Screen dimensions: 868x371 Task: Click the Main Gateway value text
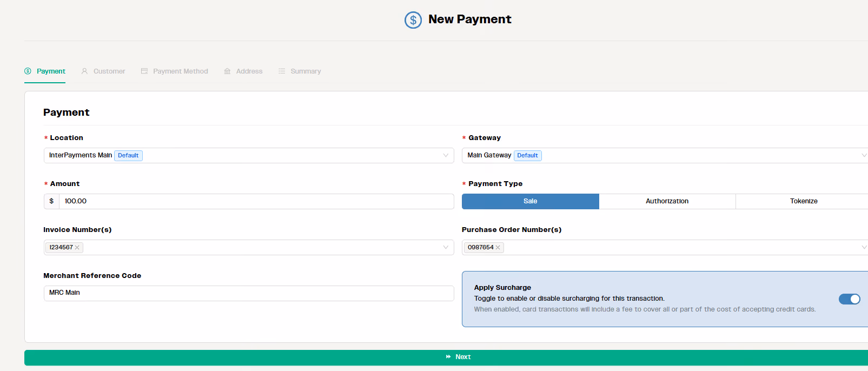pyautogui.click(x=489, y=155)
